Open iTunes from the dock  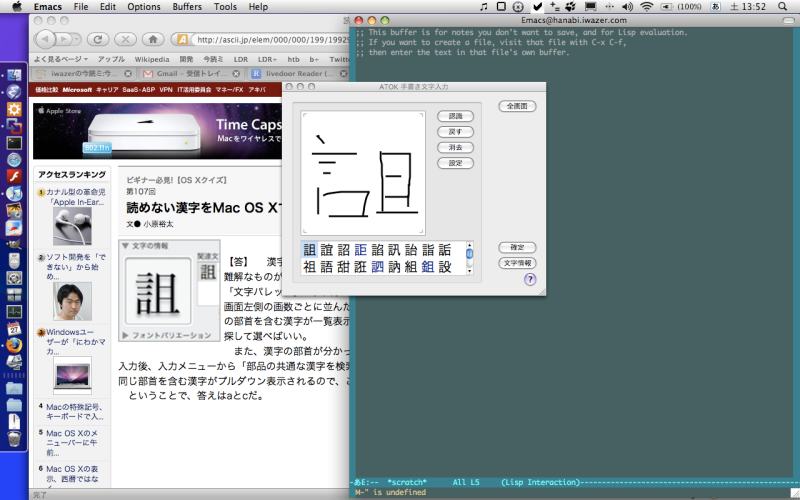coord(14,193)
